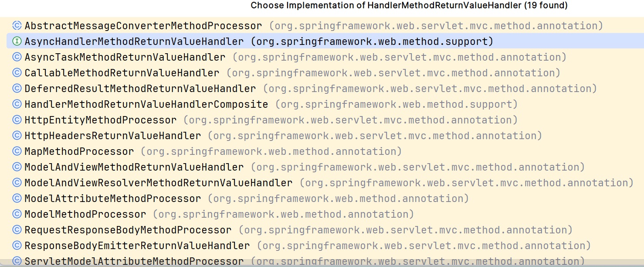This screenshot has height=267, width=644.
Task: Select ResponseBodyEmitterReturnValueHandler entry
Action: tap(137, 246)
